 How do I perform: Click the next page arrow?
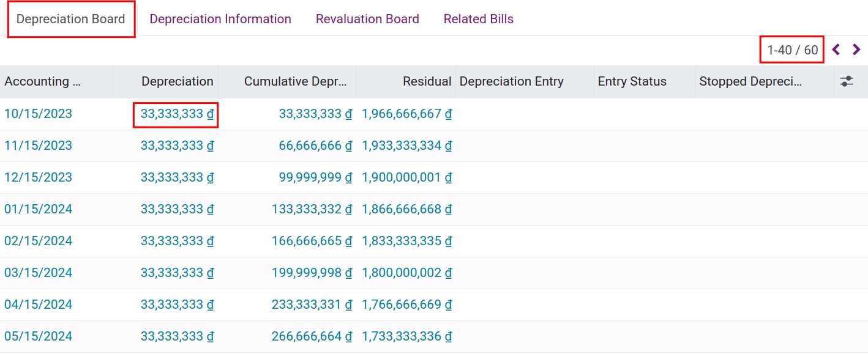click(x=856, y=50)
